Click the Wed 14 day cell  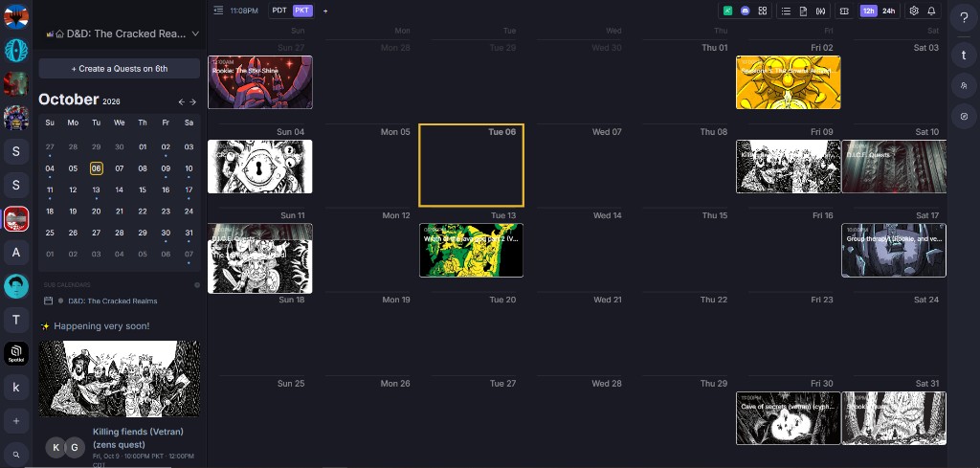579,249
